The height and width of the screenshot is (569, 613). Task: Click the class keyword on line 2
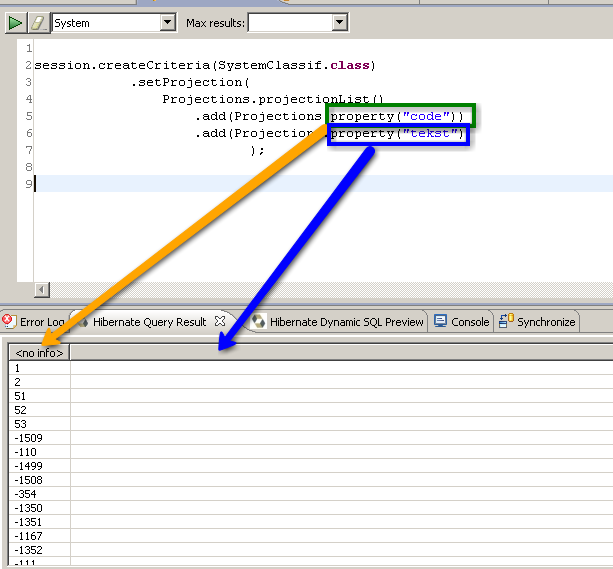350,65
